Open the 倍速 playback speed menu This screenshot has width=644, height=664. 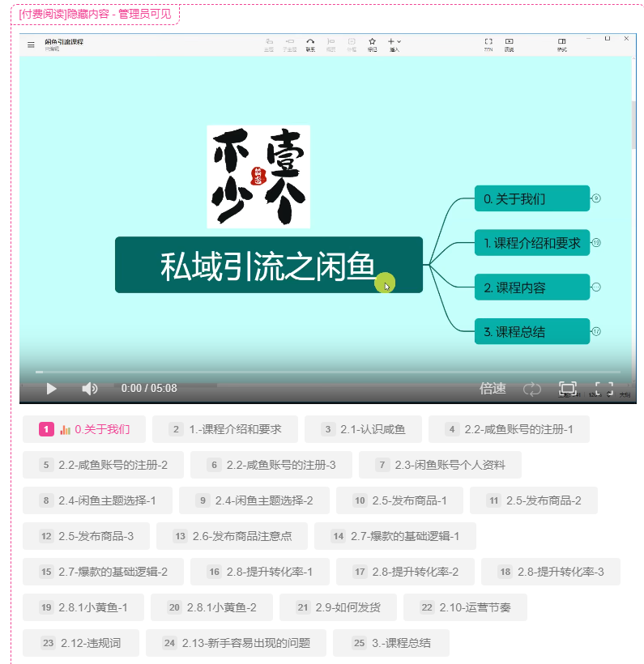point(493,389)
